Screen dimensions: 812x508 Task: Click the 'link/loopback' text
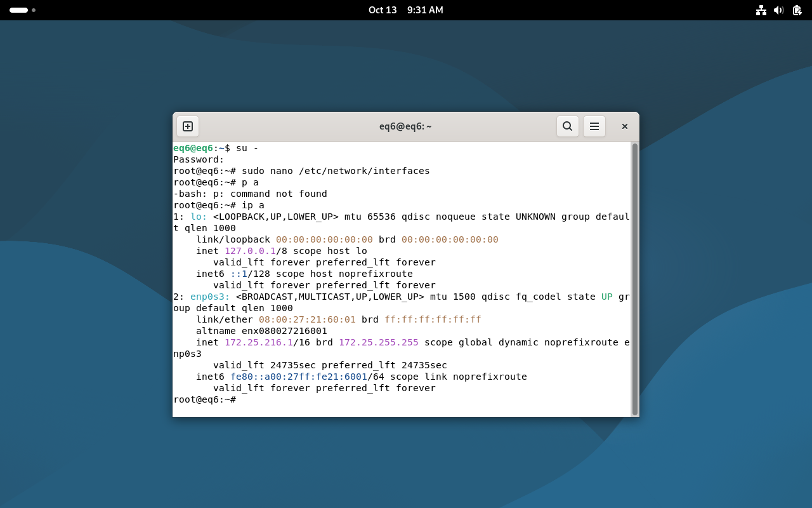pyautogui.click(x=233, y=239)
